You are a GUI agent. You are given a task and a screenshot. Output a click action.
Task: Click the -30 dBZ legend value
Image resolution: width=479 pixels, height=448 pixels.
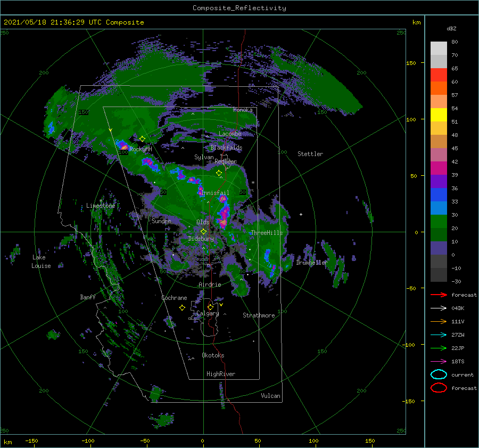pyautogui.click(x=456, y=281)
